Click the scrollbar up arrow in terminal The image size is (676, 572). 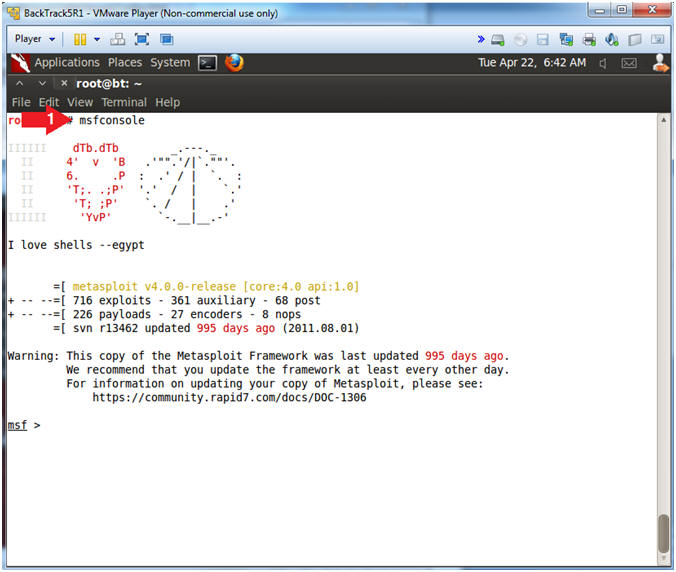[664, 120]
